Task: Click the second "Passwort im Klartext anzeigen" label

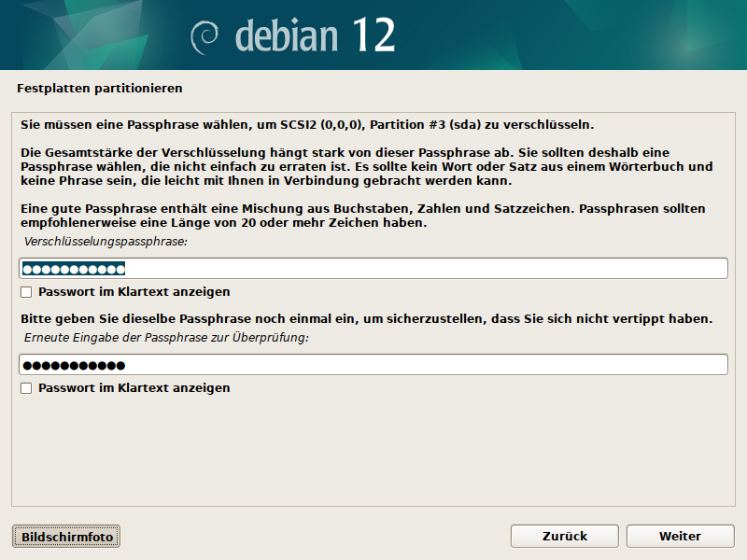Action: pos(134,388)
